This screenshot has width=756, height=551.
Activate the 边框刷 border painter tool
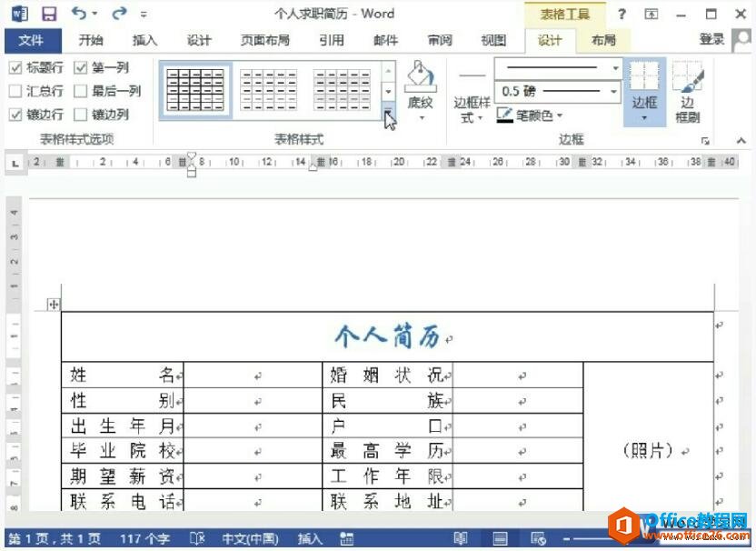pos(689,91)
